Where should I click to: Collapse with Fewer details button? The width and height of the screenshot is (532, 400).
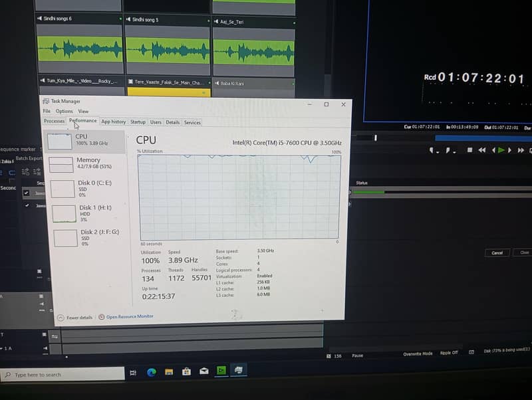pos(75,318)
